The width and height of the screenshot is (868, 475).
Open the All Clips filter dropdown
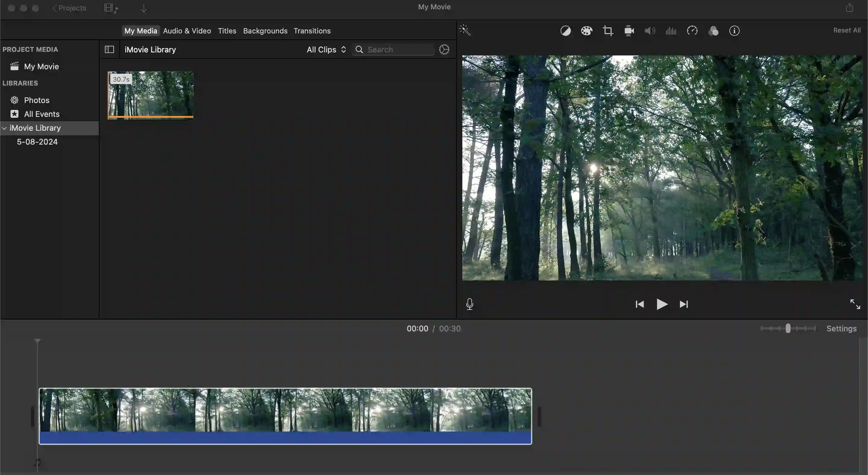325,49
